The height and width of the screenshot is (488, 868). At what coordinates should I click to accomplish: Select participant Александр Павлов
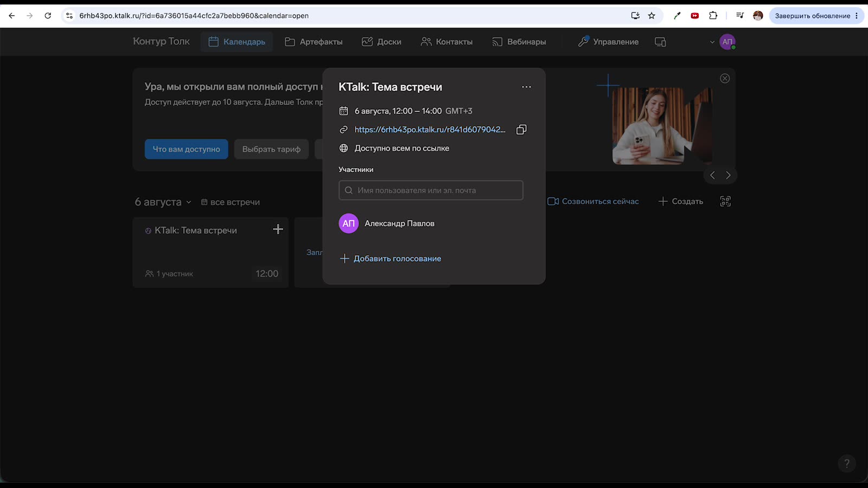click(399, 223)
